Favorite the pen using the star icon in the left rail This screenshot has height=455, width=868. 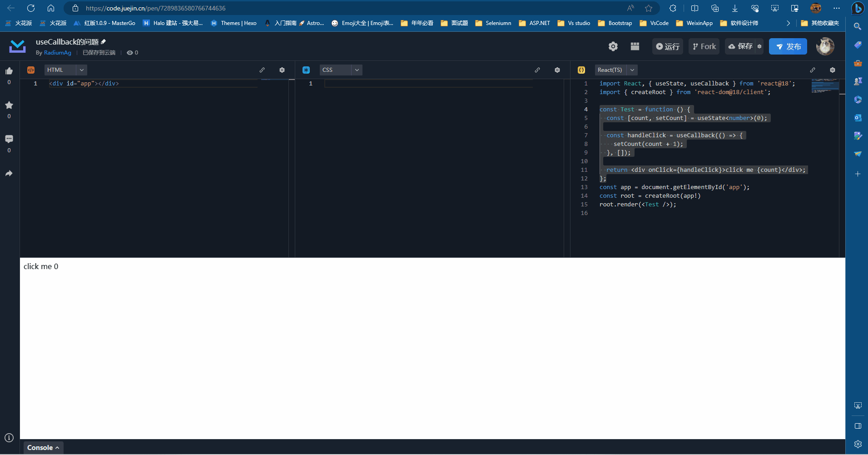click(9, 105)
